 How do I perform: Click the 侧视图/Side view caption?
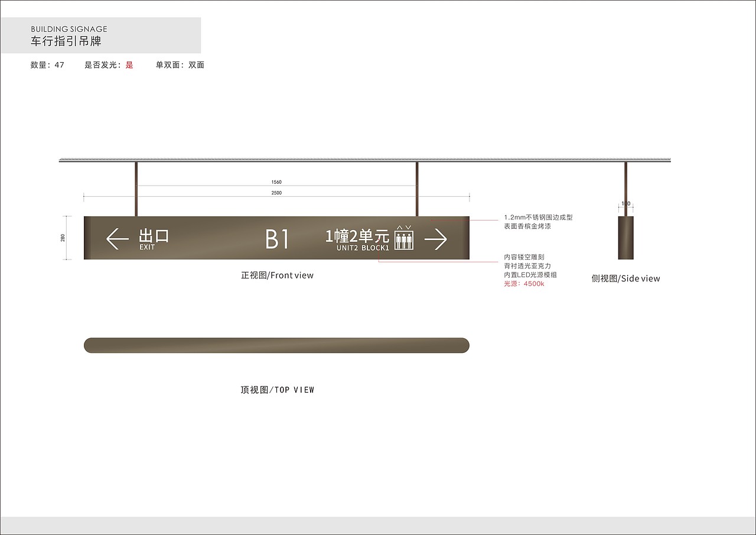(625, 278)
